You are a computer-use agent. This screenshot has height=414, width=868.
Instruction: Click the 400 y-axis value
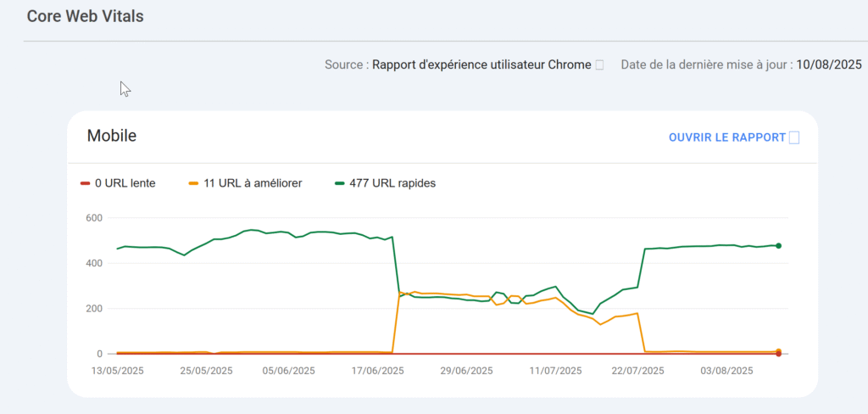[x=95, y=263]
